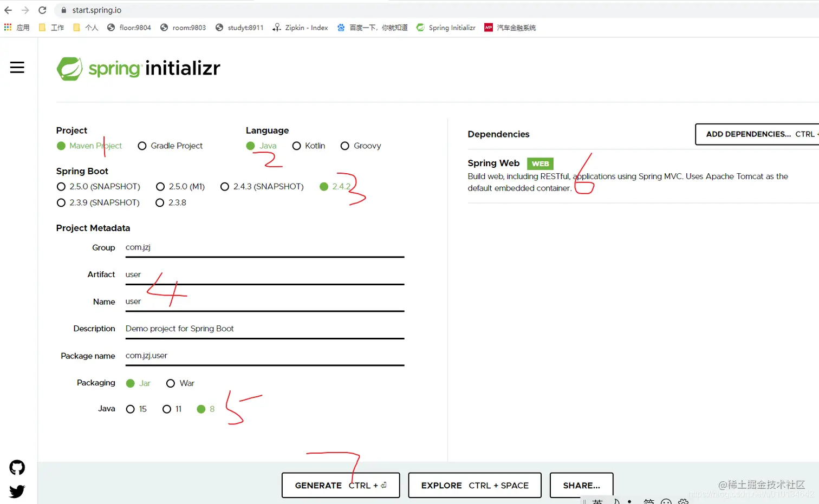The width and height of the screenshot is (819, 504).
Task: Open the GitHub icon link
Action: point(17,468)
